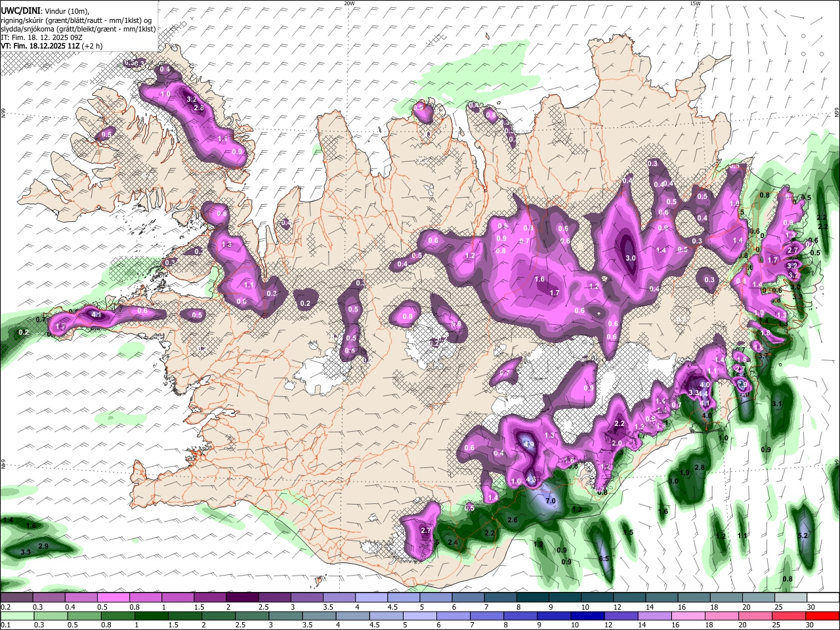The width and height of the screenshot is (840, 630).
Task: Select the 'IT: Fim. 18. 12. 2025 09Z' line
Action: coord(42,37)
